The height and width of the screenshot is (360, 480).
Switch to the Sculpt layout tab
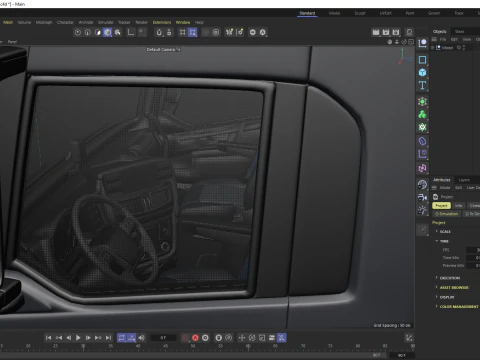click(360, 13)
